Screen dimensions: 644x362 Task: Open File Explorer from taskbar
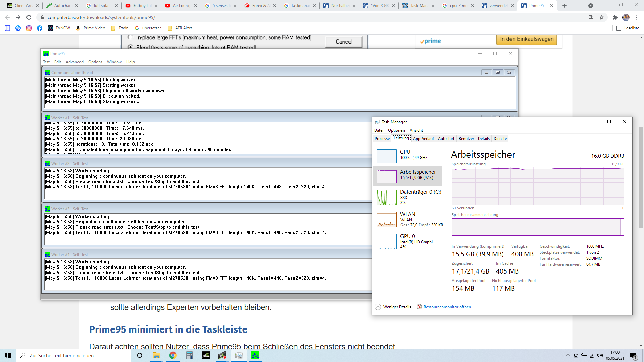pos(156,355)
